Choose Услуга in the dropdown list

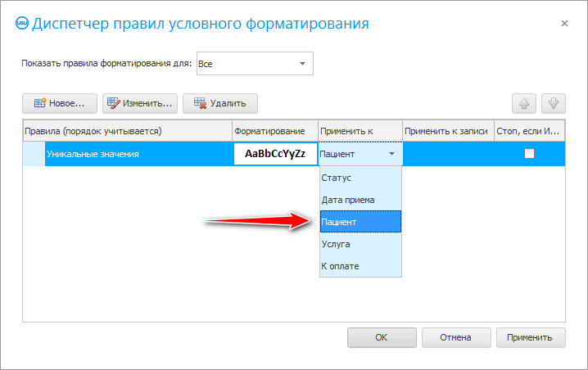click(x=360, y=244)
